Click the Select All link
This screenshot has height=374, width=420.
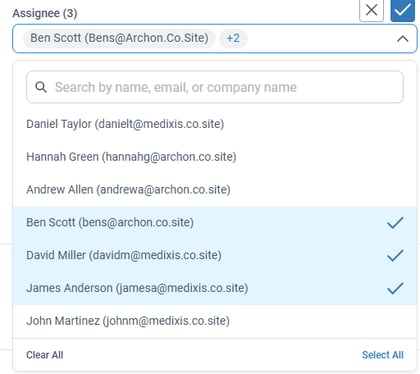pyautogui.click(x=383, y=355)
